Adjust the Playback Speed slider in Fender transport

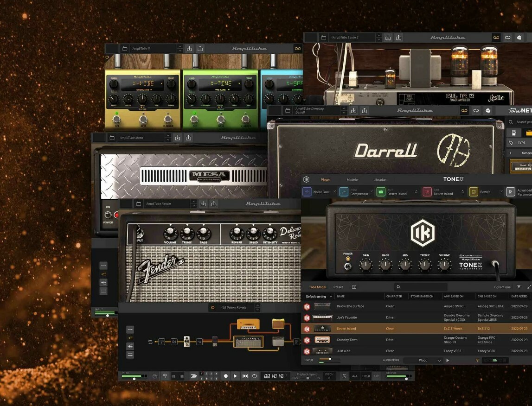308,378
